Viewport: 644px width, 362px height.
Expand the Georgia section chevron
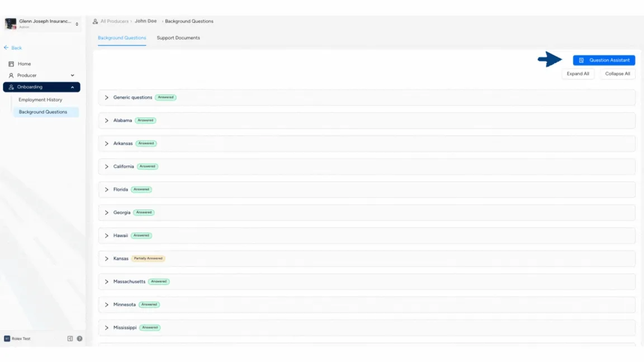tap(106, 213)
